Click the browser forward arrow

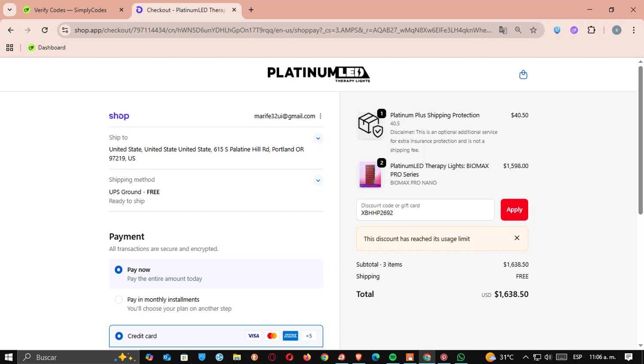point(27,30)
